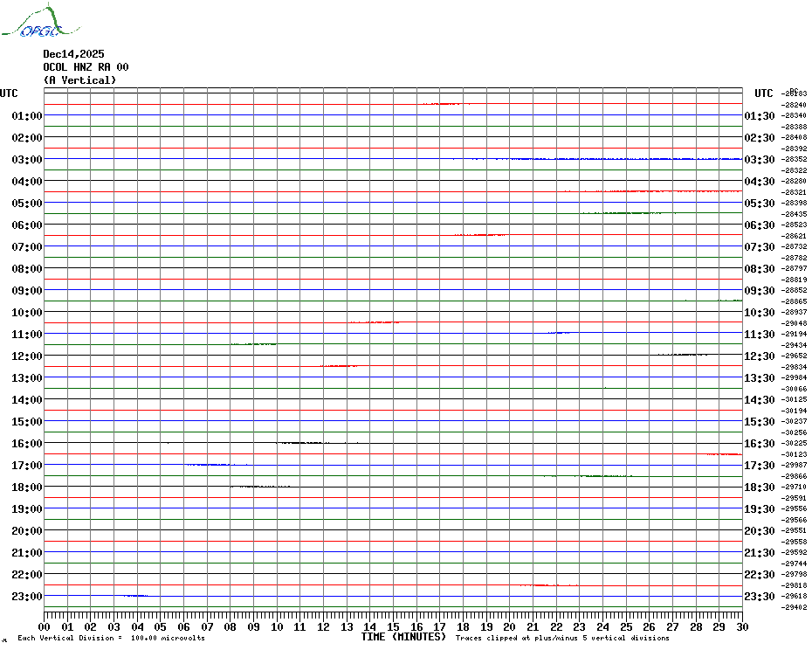This screenshot has height=650, width=812.
Task: Click the right UTC header label
Action: [764, 93]
